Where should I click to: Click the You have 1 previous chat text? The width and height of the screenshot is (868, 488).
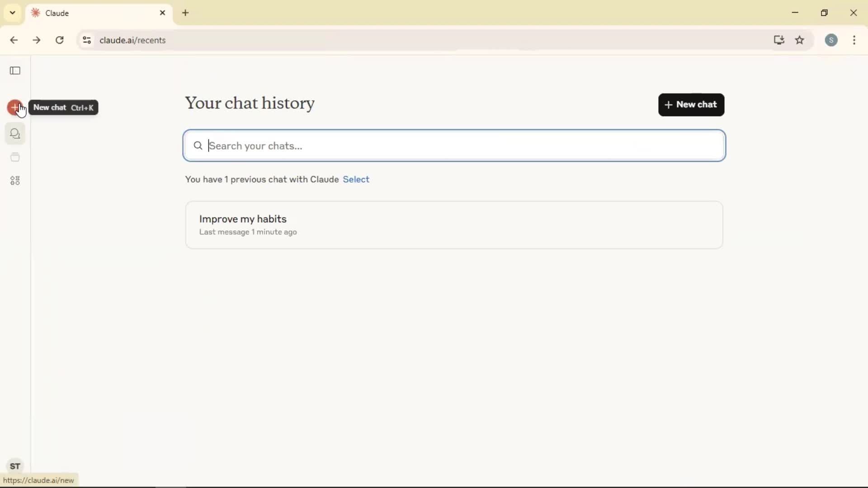click(262, 179)
